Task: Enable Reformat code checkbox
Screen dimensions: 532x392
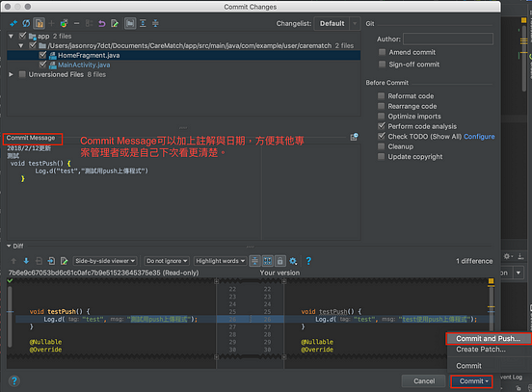Action: coord(382,96)
